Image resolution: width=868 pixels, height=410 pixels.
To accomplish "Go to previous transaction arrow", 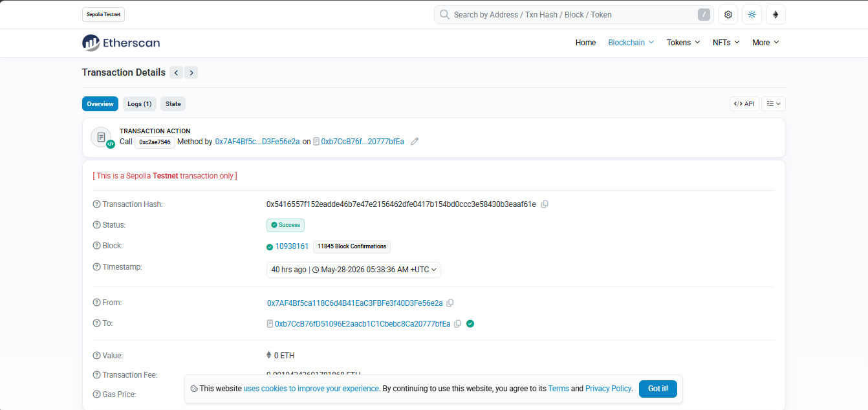I will (x=176, y=72).
